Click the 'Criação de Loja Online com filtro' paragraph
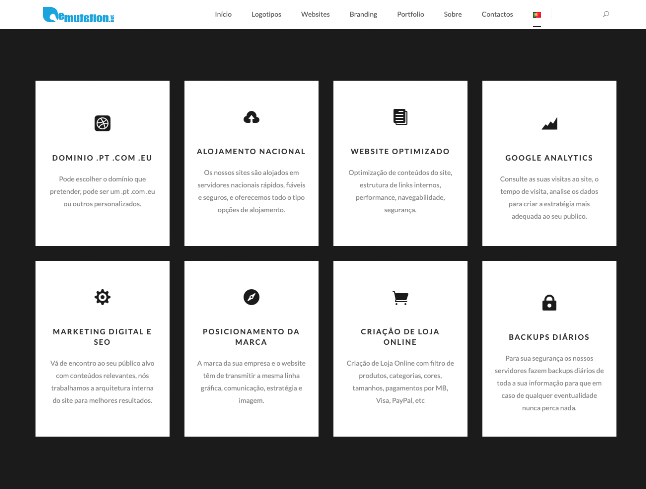The height and width of the screenshot is (489, 646). click(400, 381)
